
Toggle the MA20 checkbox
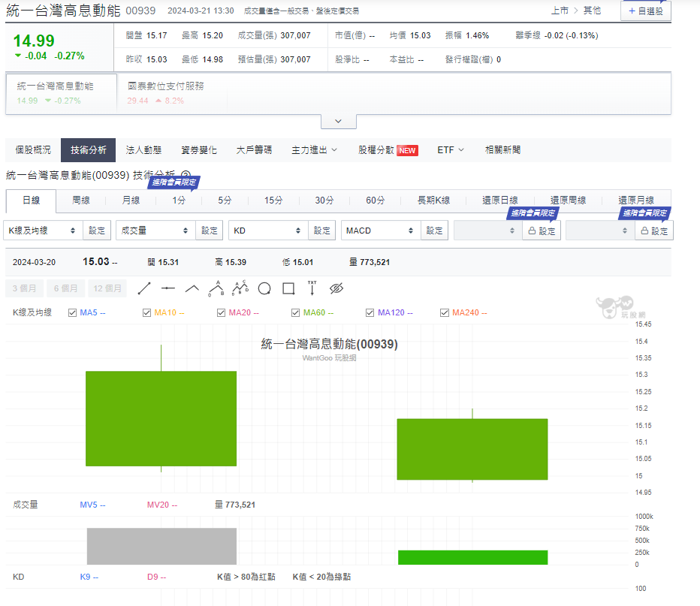point(221,313)
